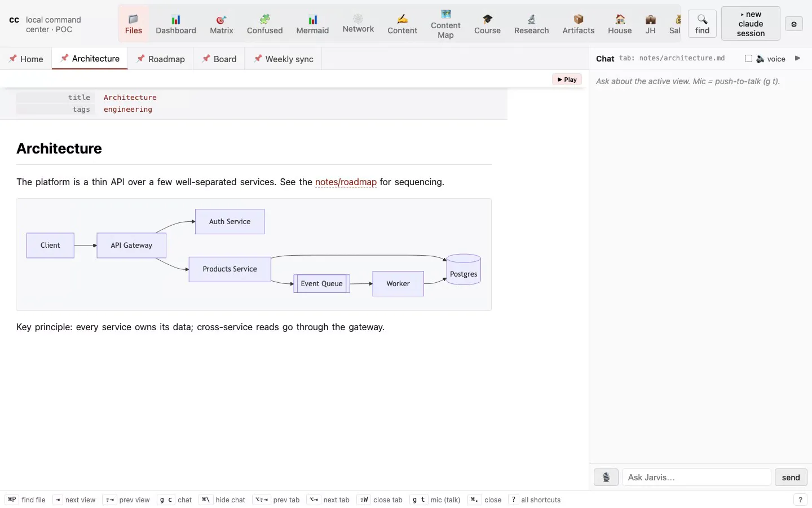Click the chat shortcut hint
812x508 pixels.
(x=175, y=500)
